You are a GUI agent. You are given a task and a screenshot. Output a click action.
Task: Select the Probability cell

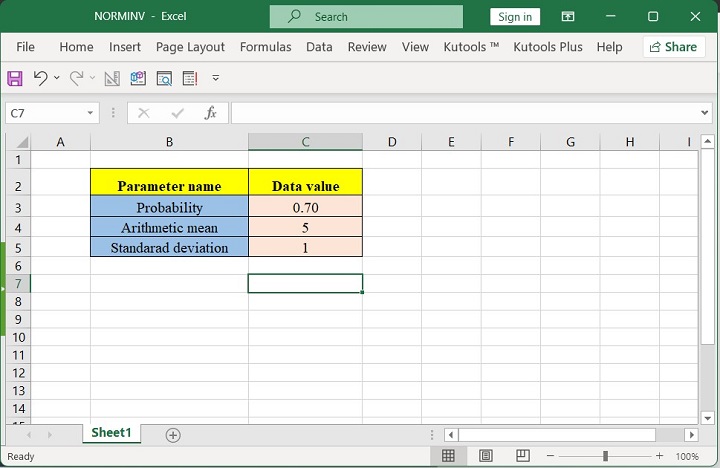pos(169,206)
